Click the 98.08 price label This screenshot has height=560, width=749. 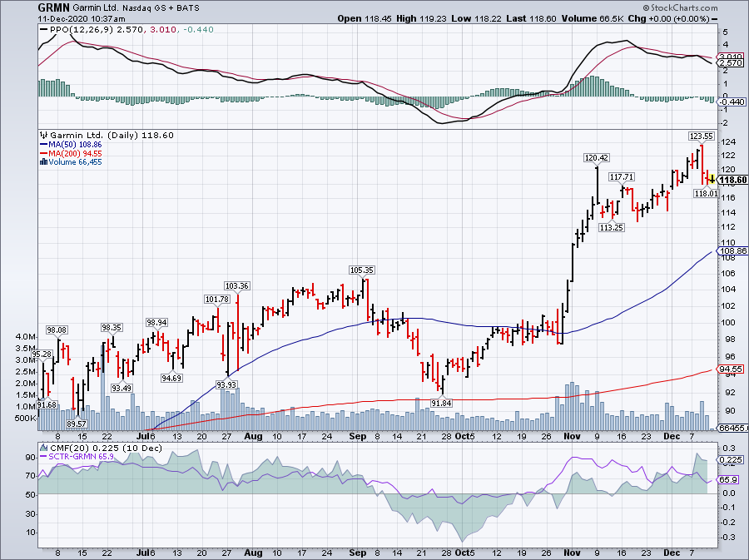coord(57,330)
